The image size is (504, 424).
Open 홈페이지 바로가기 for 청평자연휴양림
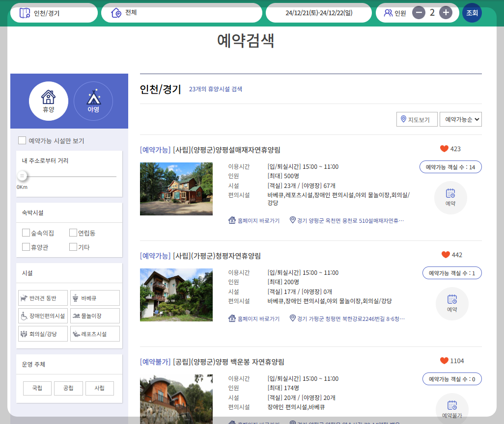[254, 318]
